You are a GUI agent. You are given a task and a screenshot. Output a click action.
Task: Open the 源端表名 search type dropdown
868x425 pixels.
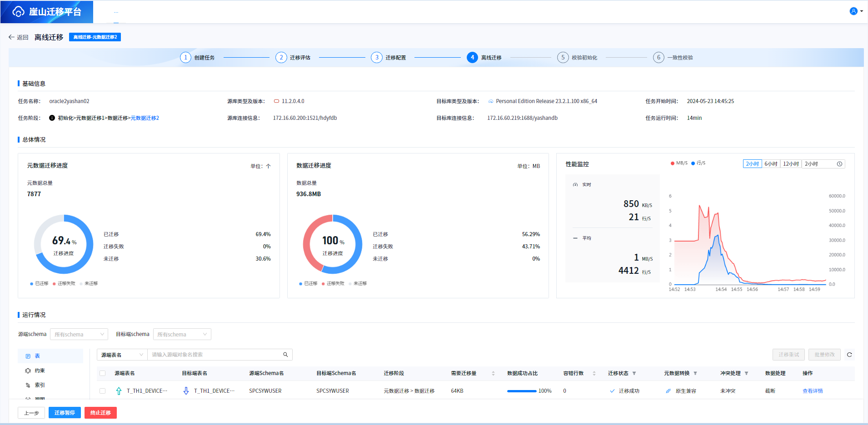pyautogui.click(x=122, y=355)
